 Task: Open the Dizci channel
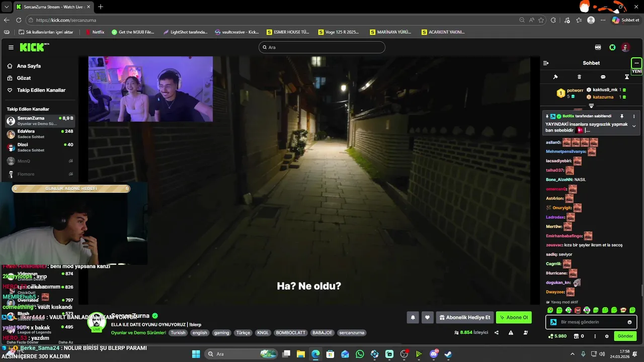coord(40,147)
